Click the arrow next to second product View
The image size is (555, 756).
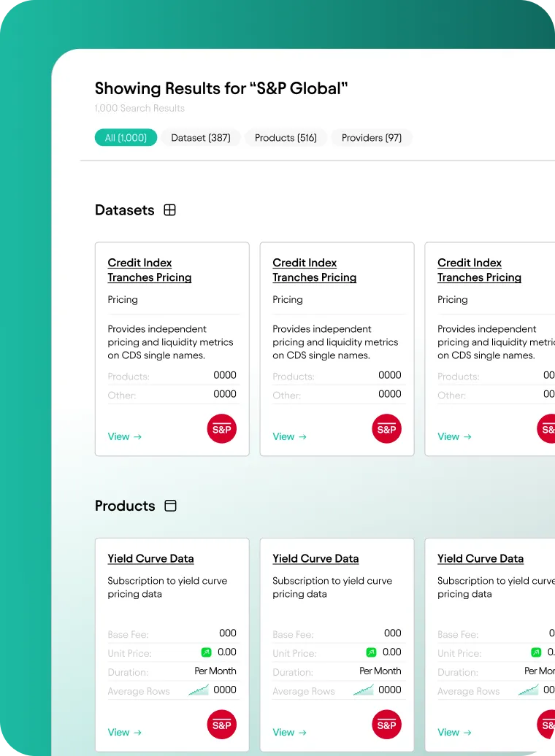click(302, 732)
